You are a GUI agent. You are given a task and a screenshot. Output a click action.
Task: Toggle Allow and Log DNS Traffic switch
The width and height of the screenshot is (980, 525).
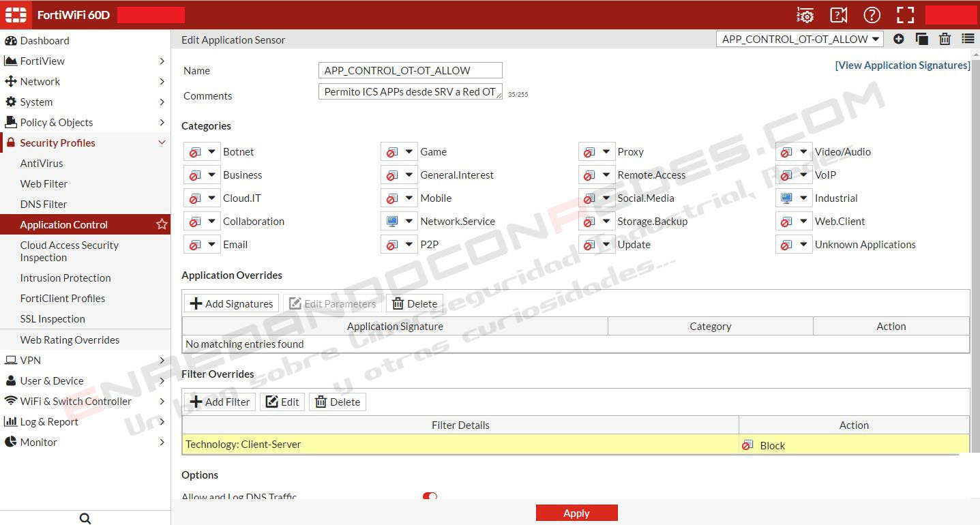pos(430,497)
